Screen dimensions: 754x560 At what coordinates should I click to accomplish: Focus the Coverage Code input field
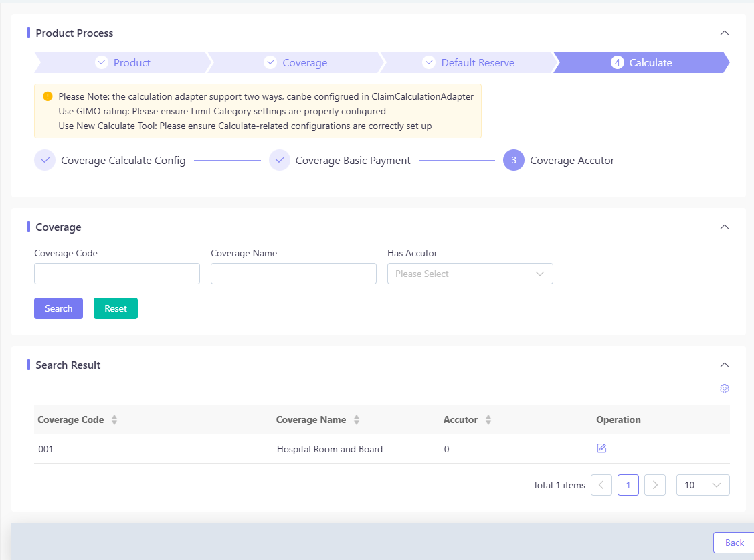click(x=117, y=274)
